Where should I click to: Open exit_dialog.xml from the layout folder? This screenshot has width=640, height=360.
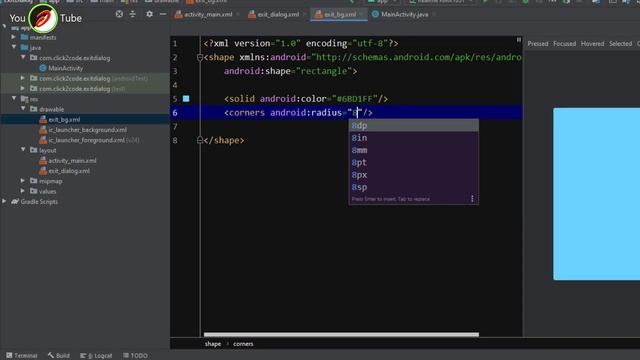coord(69,171)
